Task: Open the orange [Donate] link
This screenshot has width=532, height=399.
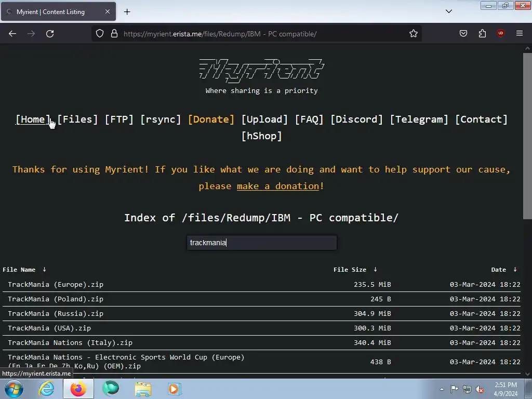Action: click(211, 119)
